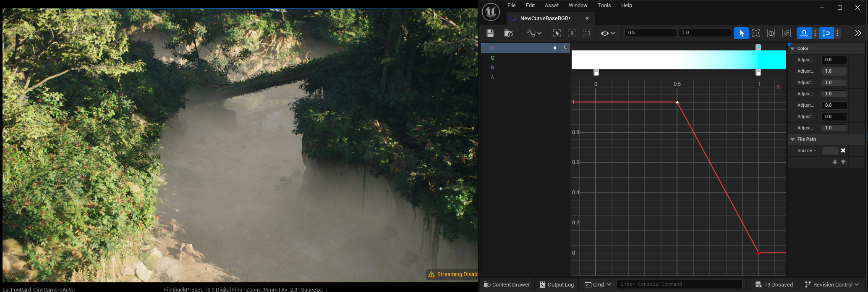Select the Transform tool crosshair icon

tap(756, 33)
